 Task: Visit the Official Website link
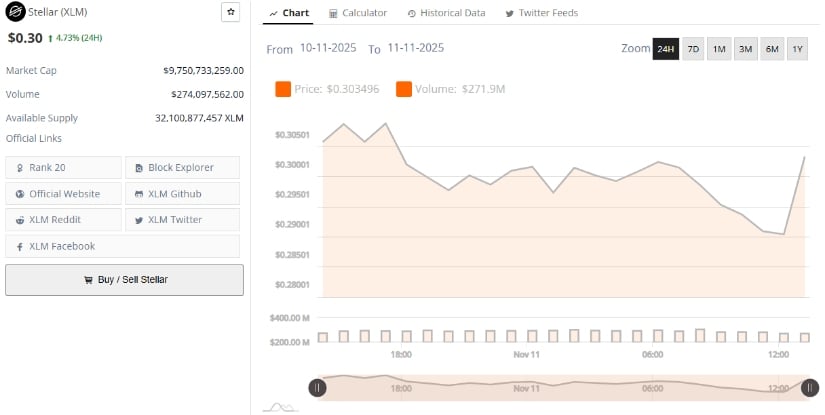[x=63, y=193]
